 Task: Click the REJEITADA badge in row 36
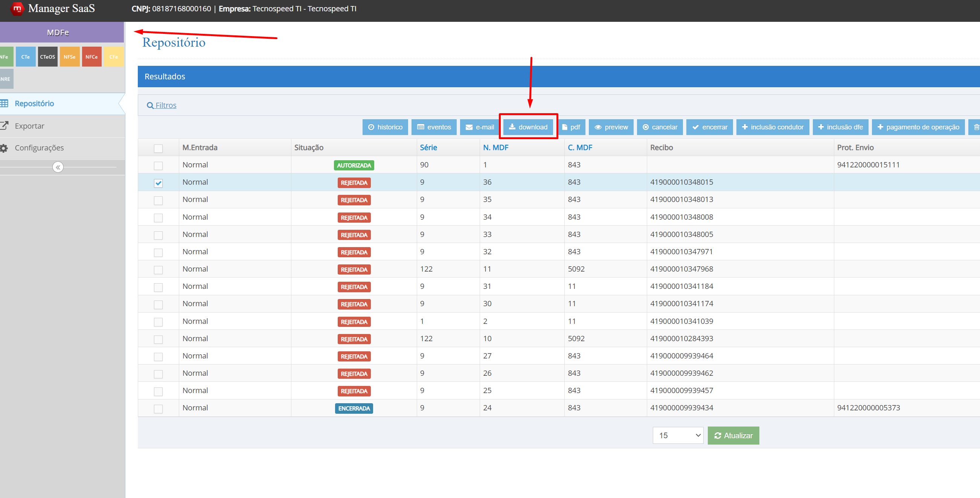tap(354, 182)
